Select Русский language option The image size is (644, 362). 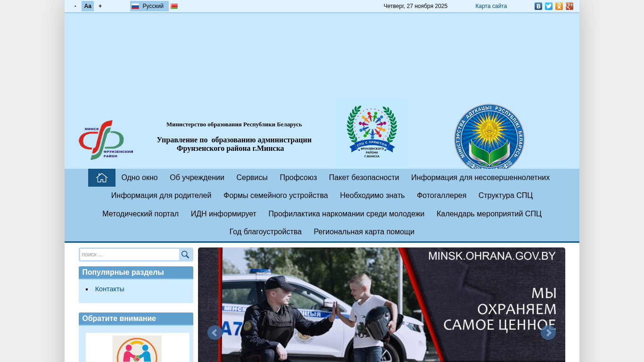(x=149, y=6)
